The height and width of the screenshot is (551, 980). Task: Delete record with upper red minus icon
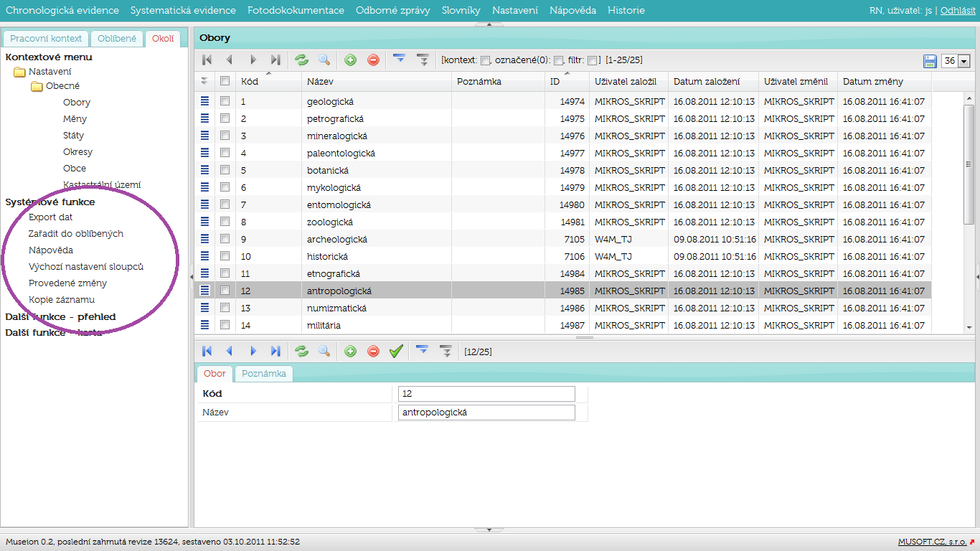click(373, 60)
